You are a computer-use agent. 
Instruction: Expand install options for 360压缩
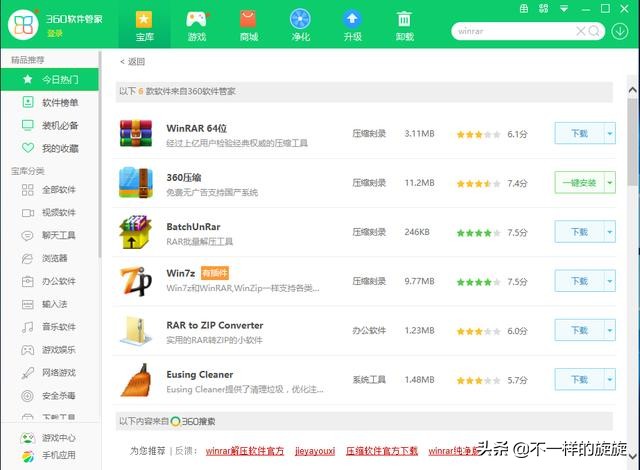coord(610,182)
